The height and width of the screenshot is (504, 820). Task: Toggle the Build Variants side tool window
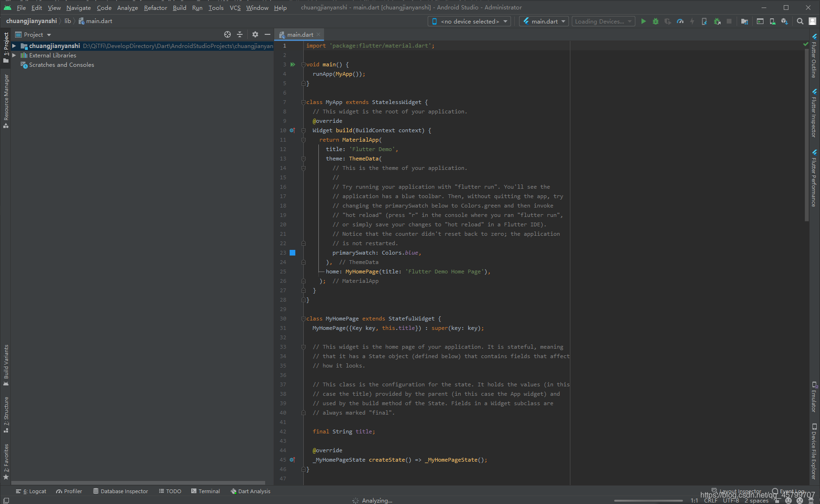(x=6, y=365)
